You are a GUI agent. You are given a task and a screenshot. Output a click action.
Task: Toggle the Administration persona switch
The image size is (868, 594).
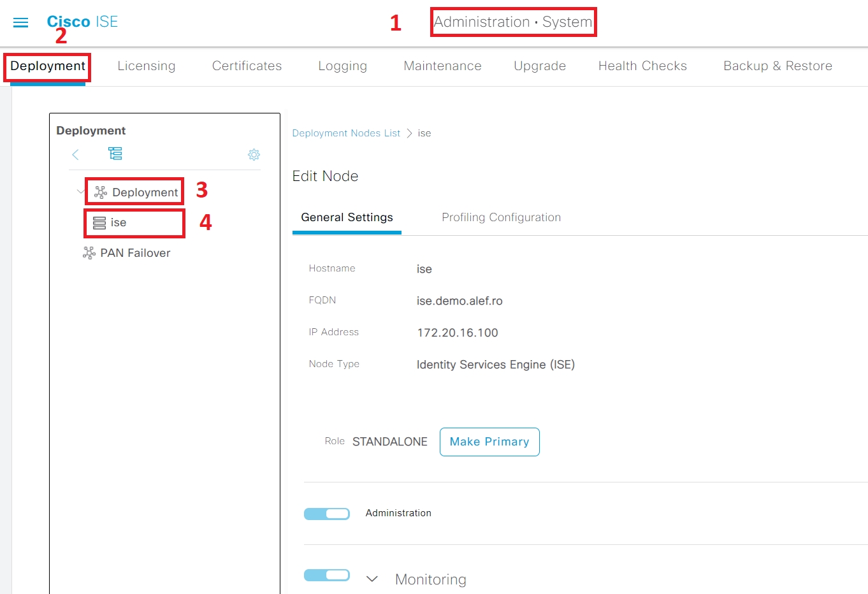pyautogui.click(x=327, y=514)
